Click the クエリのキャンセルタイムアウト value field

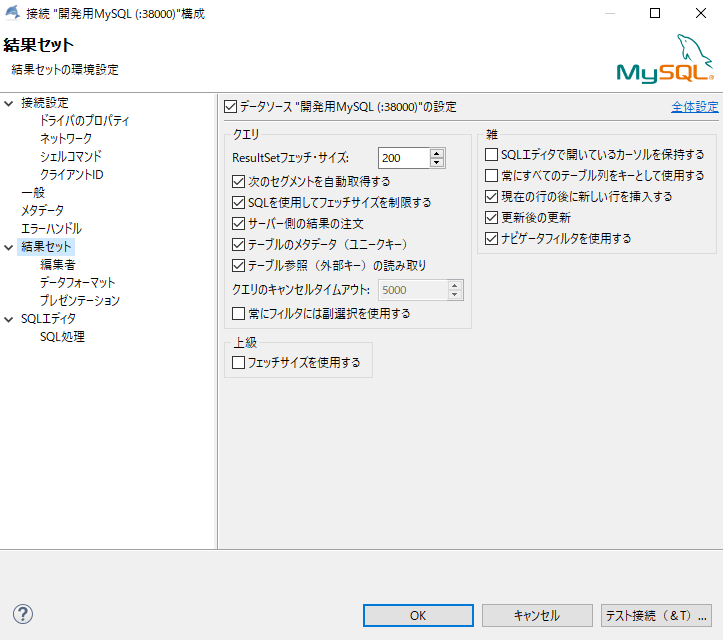point(413,290)
